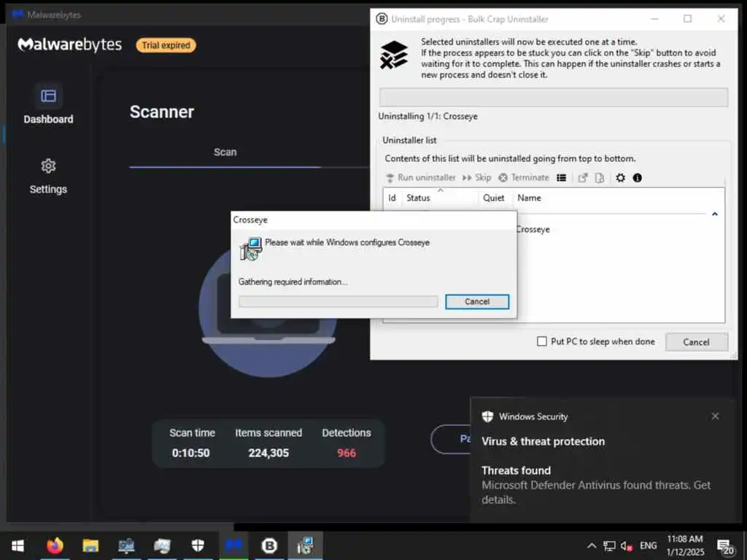Screen dimensions: 747x560
Task: Sort by the Quiet column header
Action: 494,198
